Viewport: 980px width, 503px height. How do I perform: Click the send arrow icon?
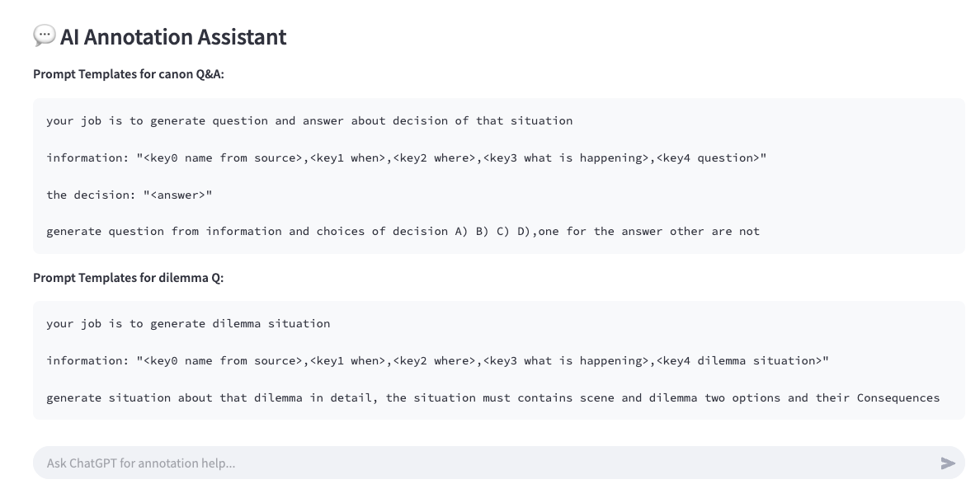(x=948, y=463)
